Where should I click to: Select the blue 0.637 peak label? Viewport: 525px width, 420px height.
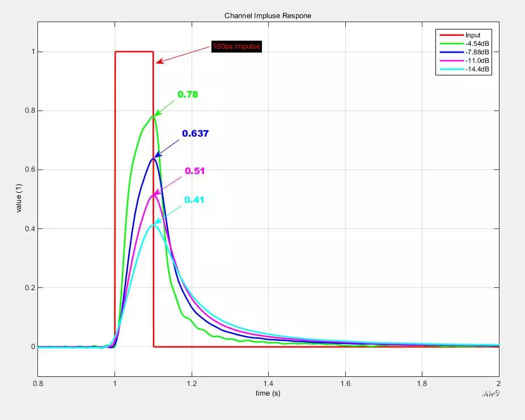(195, 134)
